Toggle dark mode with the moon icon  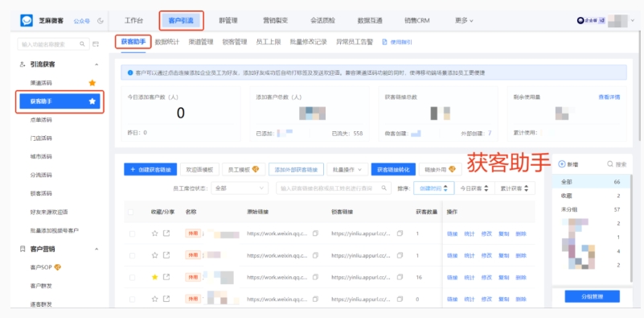[x=100, y=21]
